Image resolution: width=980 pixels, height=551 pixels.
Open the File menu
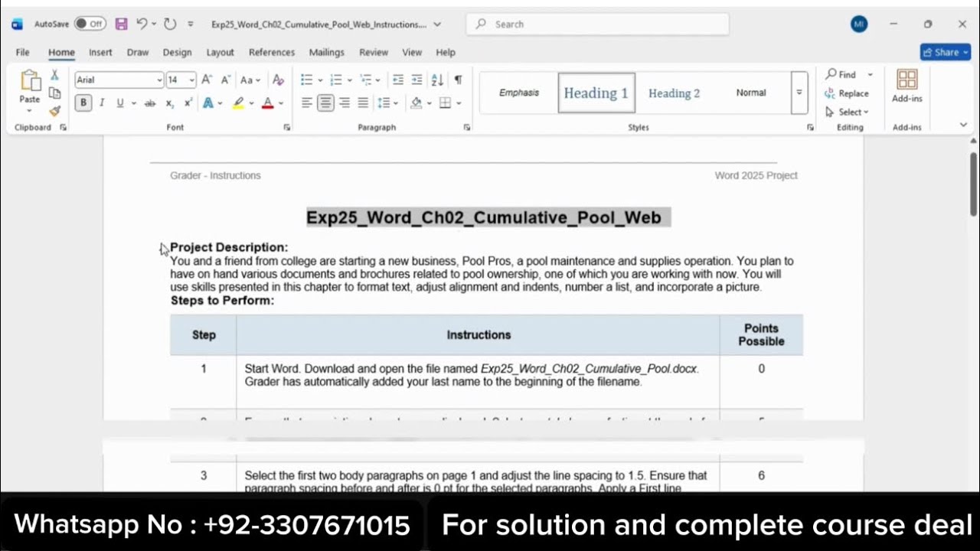coord(22,52)
